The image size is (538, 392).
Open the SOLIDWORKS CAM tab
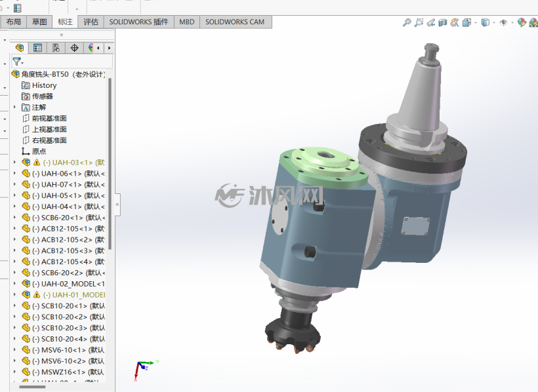(235, 22)
